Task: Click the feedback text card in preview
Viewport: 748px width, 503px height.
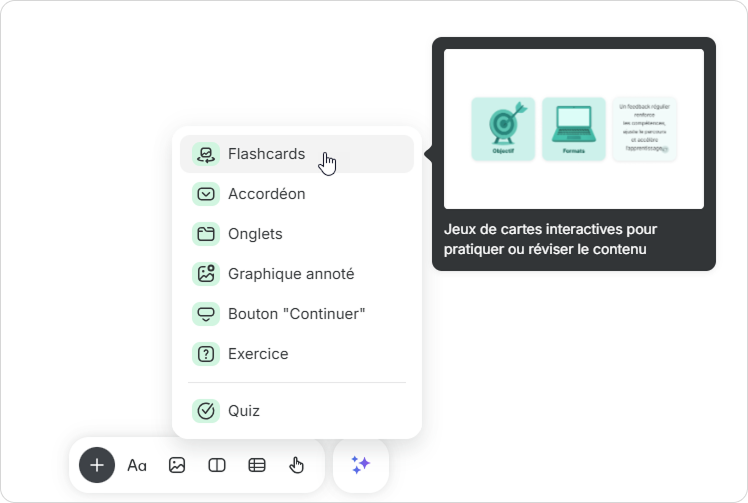Action: point(645,129)
